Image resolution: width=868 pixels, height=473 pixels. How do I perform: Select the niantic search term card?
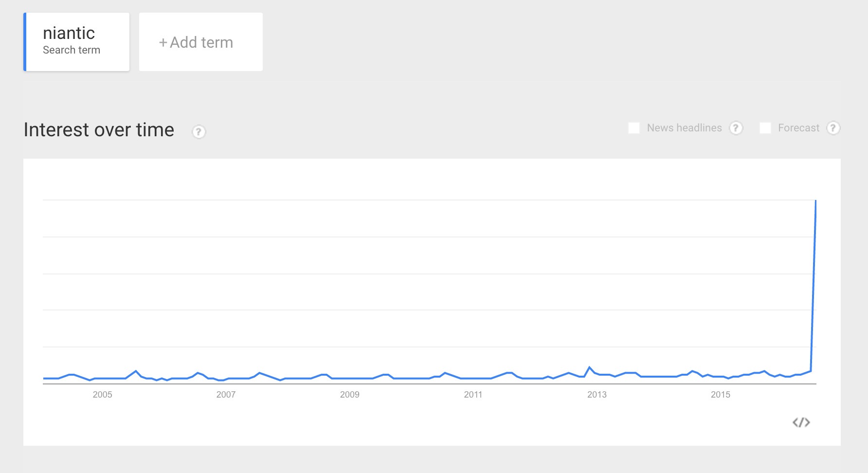76,42
